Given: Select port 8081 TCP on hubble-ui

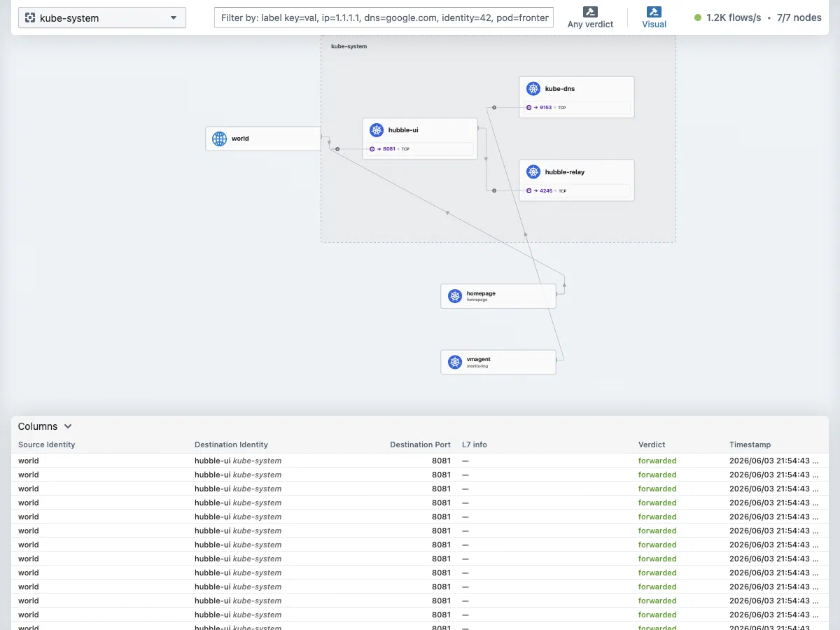Looking at the screenshot, I should click(x=420, y=149).
